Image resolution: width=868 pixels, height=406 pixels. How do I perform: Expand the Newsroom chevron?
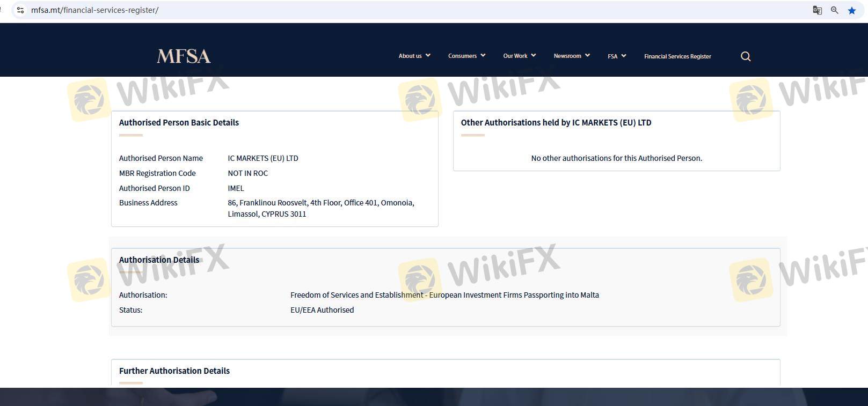pos(587,55)
